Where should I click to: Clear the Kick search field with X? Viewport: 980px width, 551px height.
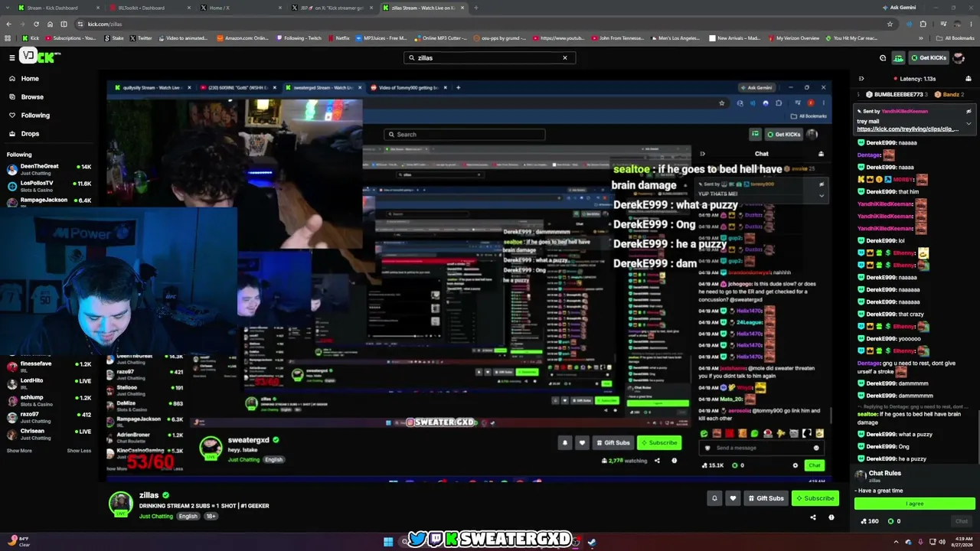click(565, 57)
